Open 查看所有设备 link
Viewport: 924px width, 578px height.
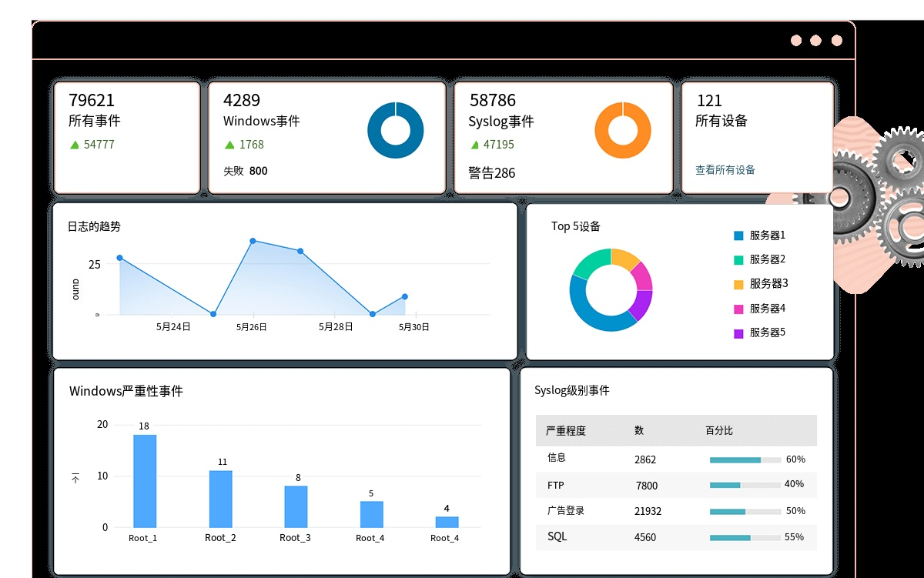pyautogui.click(x=724, y=169)
